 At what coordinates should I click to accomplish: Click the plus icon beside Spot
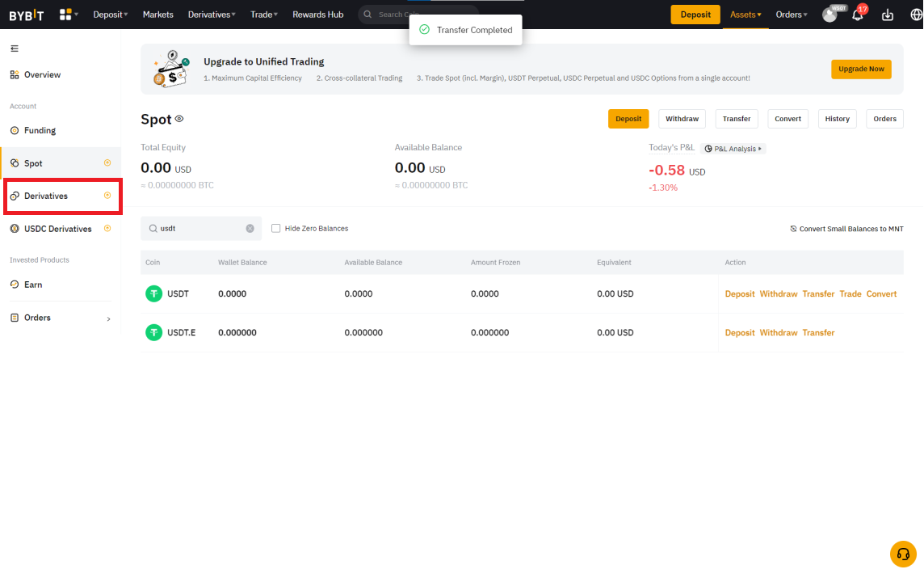107,162
